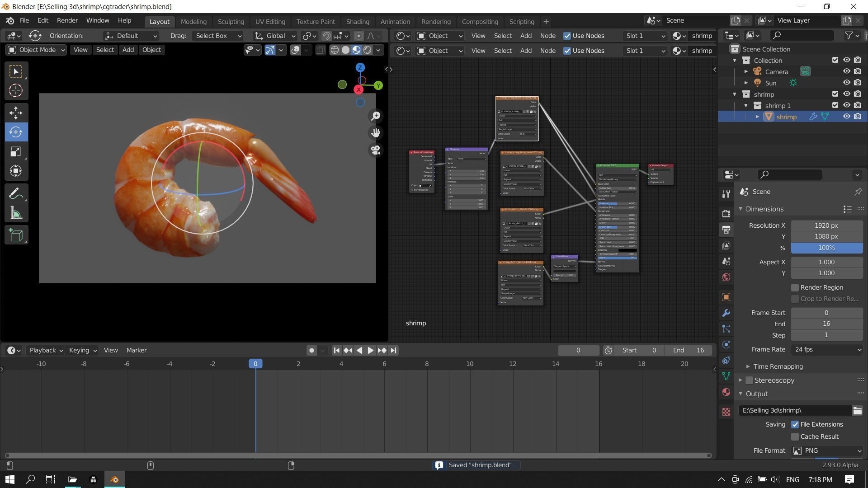Jump to the last frame
This screenshot has height=488, width=868.
(x=393, y=350)
